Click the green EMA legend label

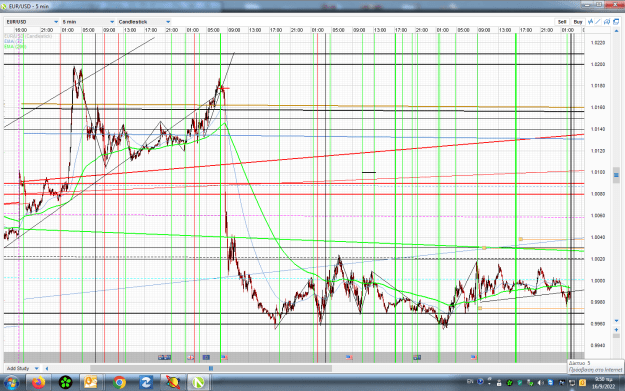point(15,47)
